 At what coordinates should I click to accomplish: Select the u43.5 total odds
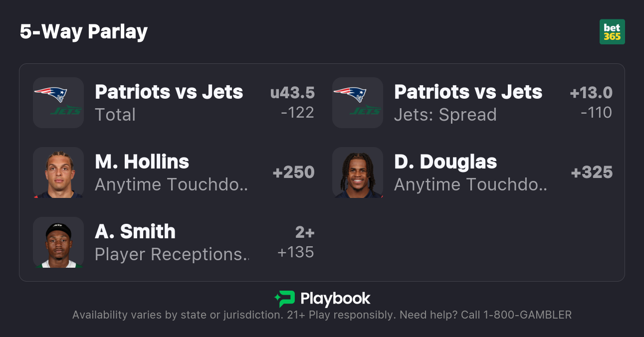tap(293, 103)
